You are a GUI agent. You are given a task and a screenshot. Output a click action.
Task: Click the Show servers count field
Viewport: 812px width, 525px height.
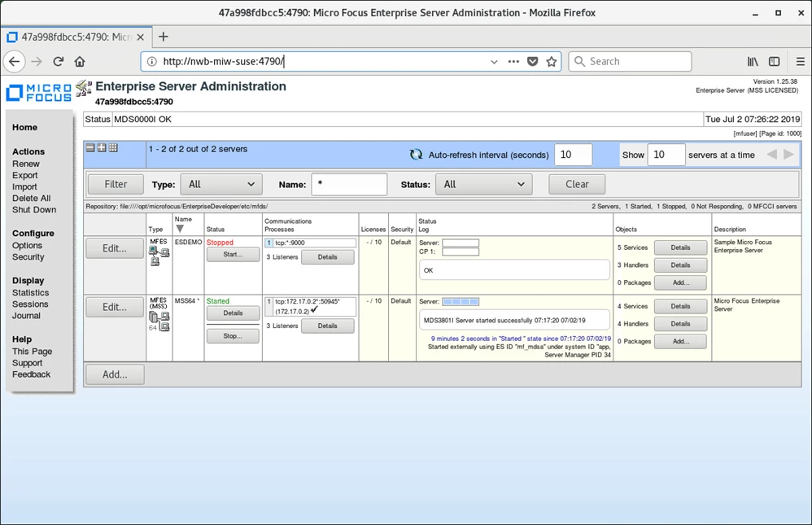point(666,155)
